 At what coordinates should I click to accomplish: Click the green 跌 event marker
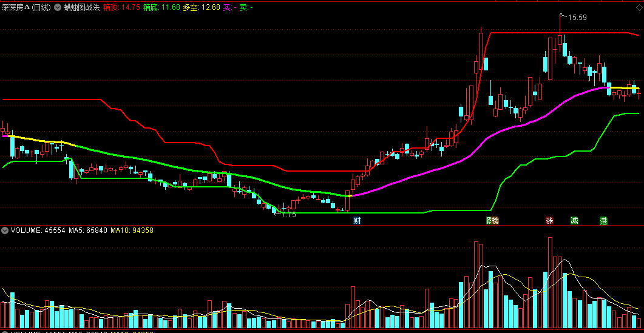(490, 221)
